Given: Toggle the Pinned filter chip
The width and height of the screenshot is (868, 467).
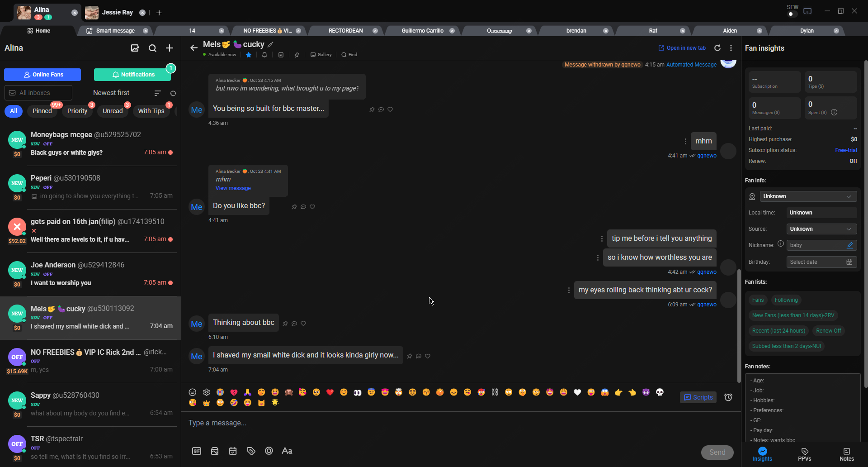Looking at the screenshot, I should pos(42,111).
